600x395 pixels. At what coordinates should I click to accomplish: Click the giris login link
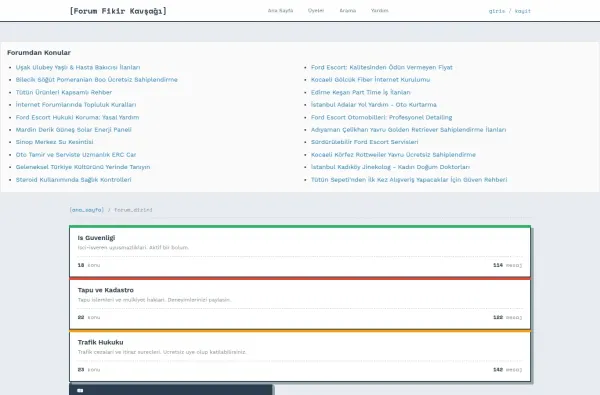point(497,11)
